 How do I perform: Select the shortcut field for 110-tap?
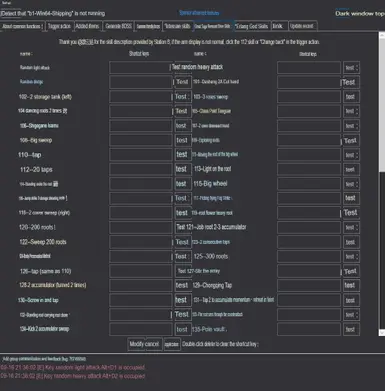141,155
